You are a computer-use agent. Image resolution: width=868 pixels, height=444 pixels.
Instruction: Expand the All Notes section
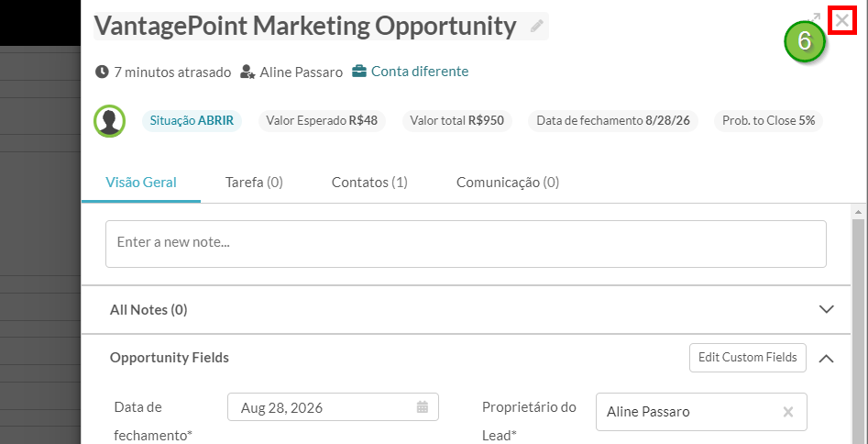[x=826, y=309]
